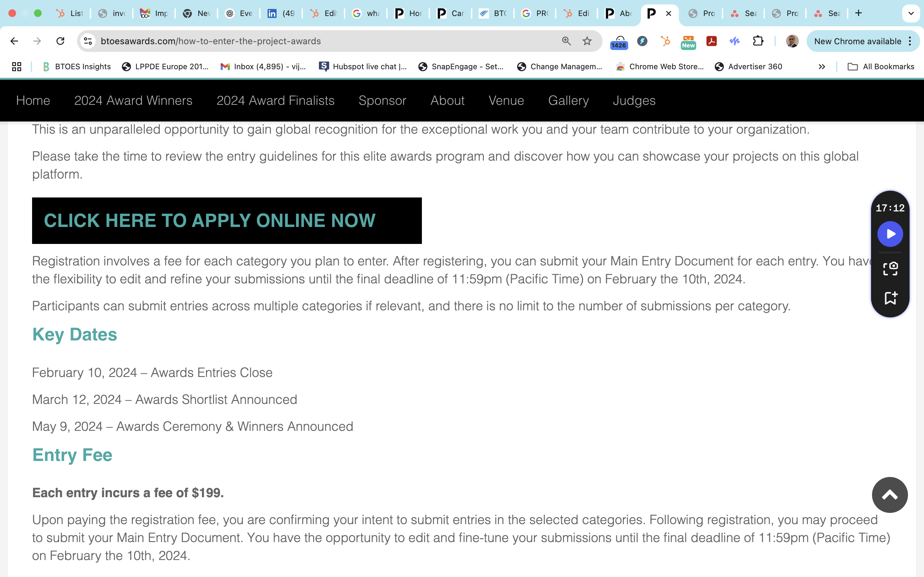Open the 2024 Award Winners menu item
The height and width of the screenshot is (577, 924).
(x=133, y=100)
